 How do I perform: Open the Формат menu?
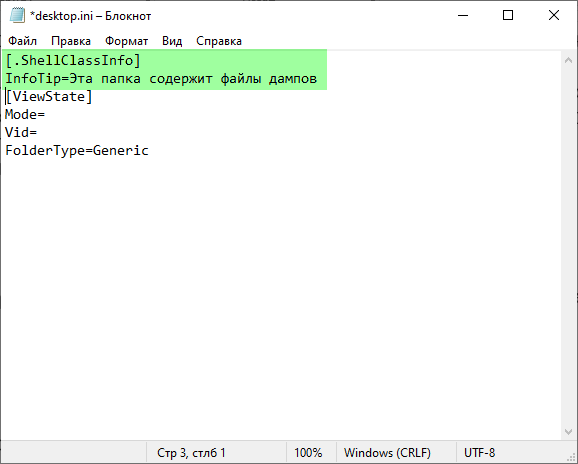click(126, 41)
